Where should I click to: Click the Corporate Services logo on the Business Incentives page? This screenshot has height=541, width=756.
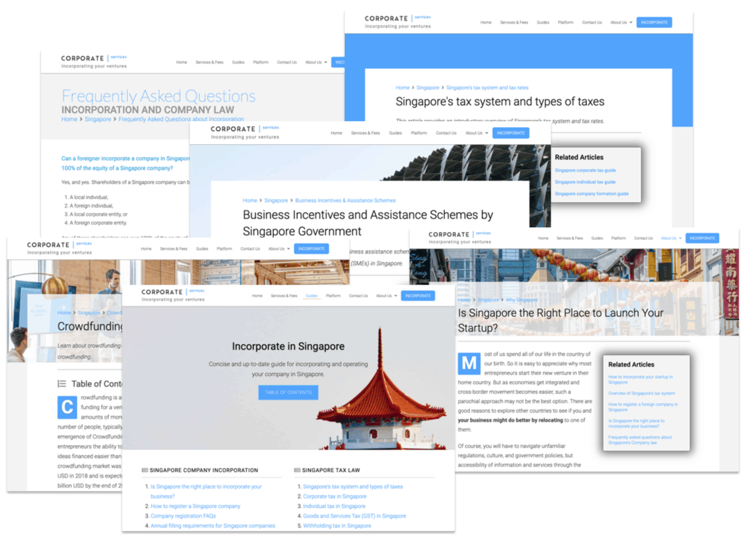[x=245, y=133]
